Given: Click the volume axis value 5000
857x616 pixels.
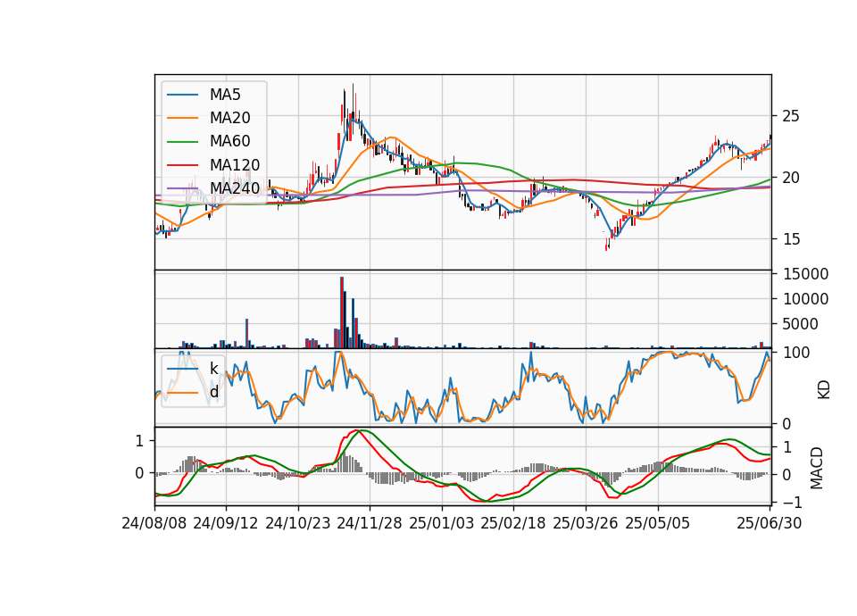Looking at the screenshot, I should click(x=800, y=324).
